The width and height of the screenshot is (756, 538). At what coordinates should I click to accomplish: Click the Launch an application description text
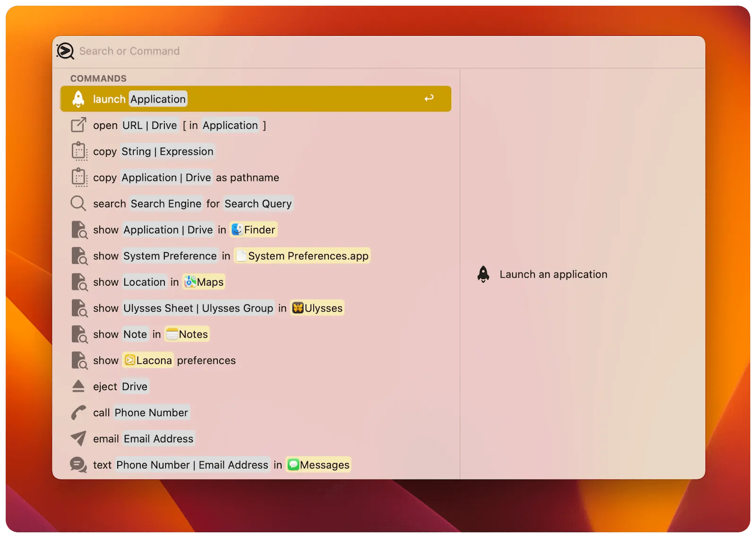(x=553, y=274)
